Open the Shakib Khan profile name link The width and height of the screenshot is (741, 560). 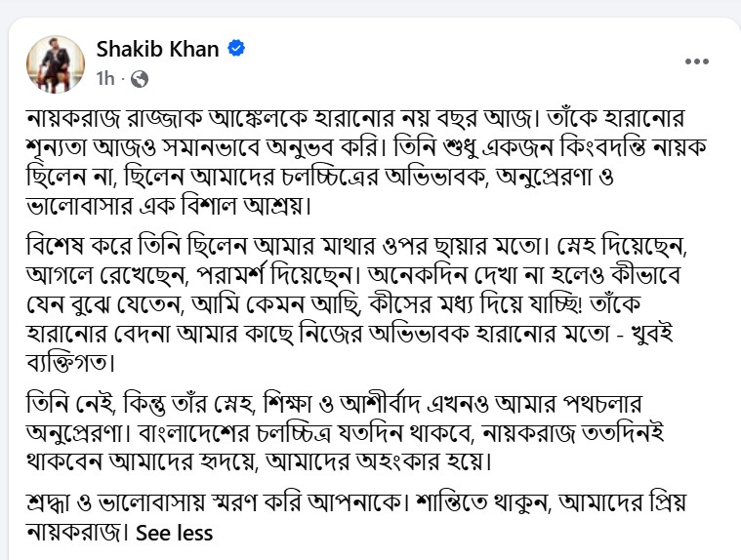(157, 49)
